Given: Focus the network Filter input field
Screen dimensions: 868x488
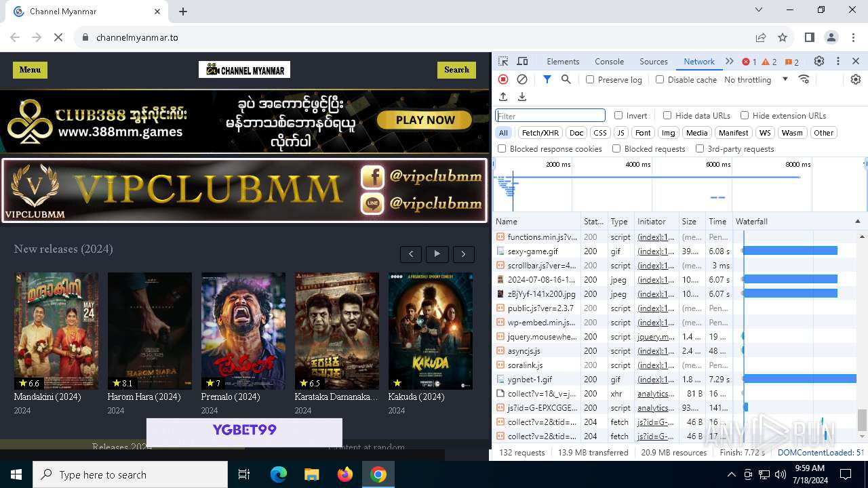Looking at the screenshot, I should click(x=550, y=116).
